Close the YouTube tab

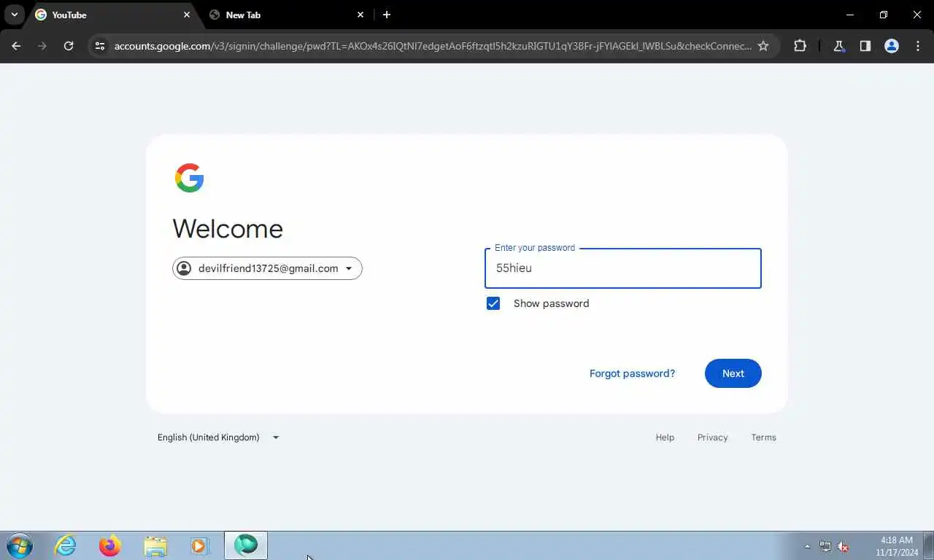tap(187, 15)
